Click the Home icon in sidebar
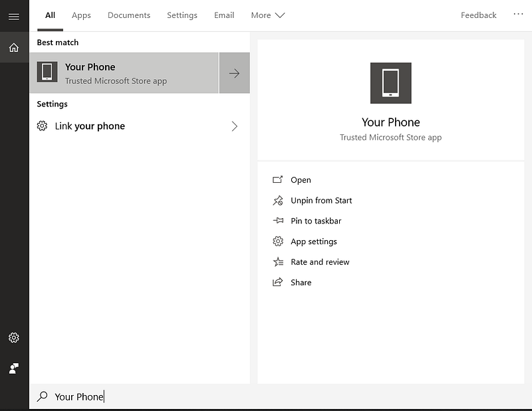This screenshot has height=411, width=532. point(14,47)
